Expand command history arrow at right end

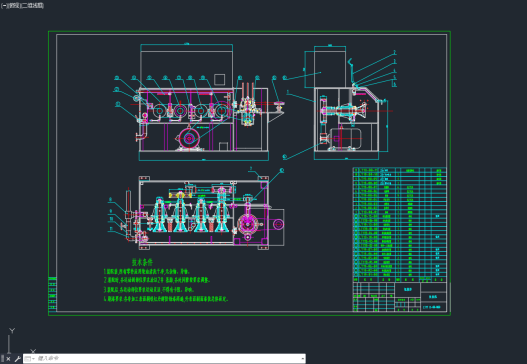point(302,359)
